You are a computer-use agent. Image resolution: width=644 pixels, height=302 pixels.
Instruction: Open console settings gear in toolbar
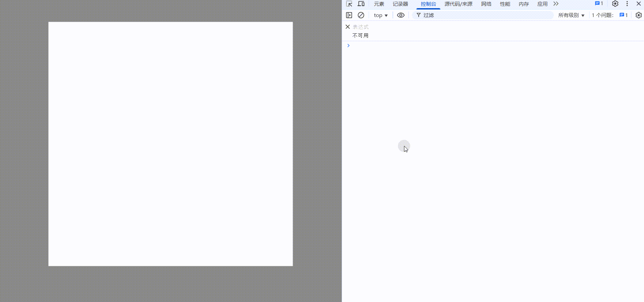click(x=639, y=15)
